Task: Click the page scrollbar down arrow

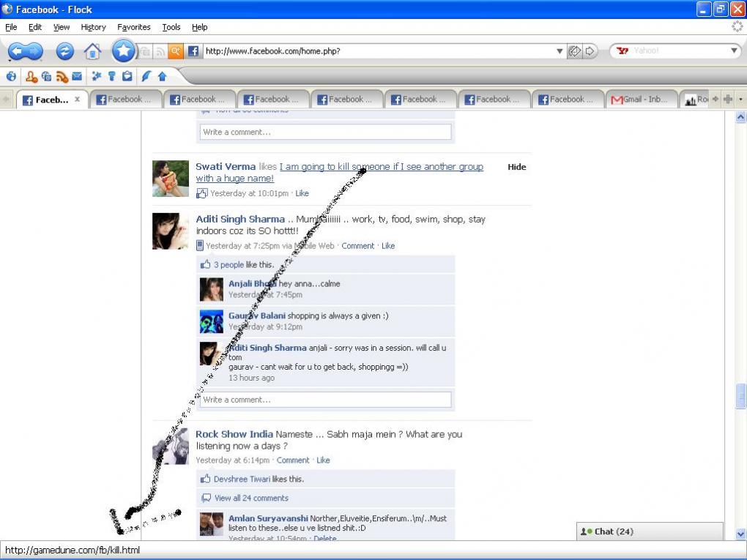Action: coord(741,534)
